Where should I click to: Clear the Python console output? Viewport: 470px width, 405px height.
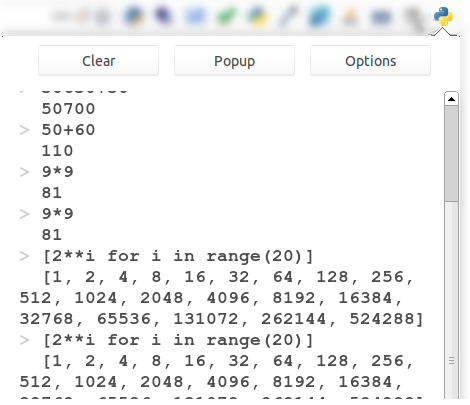tap(98, 61)
